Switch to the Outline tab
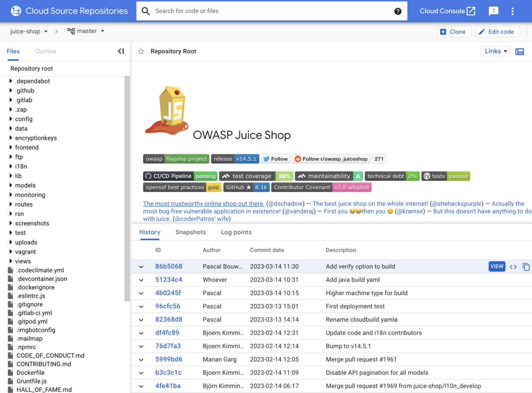Screen dimensions: 532x393 pyautogui.click(x=45, y=51)
